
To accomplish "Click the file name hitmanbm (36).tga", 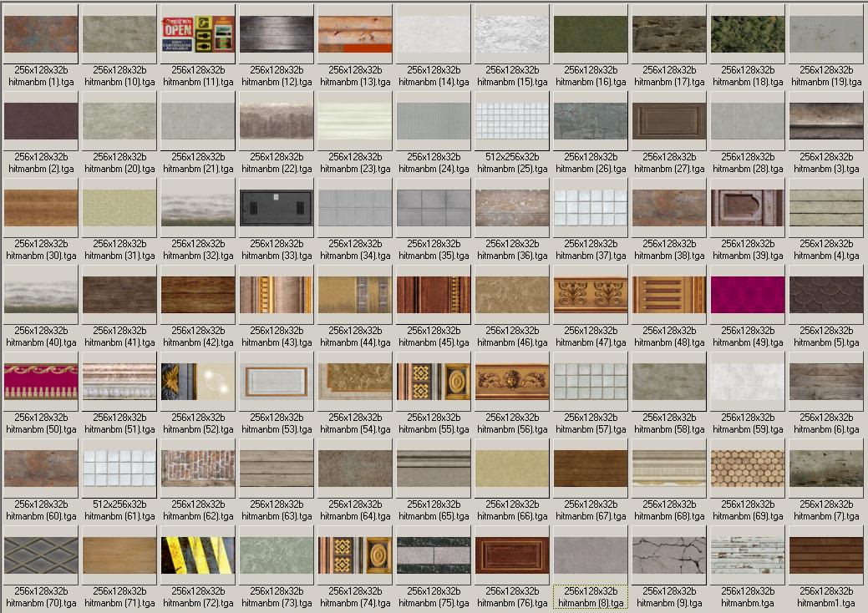I will pos(512,256).
